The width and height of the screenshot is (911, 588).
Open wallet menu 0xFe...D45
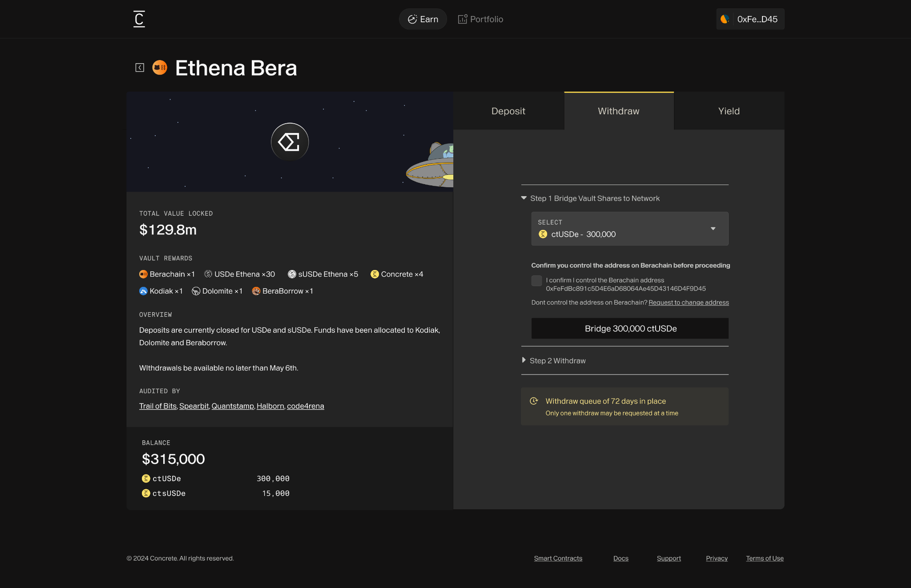(x=750, y=19)
